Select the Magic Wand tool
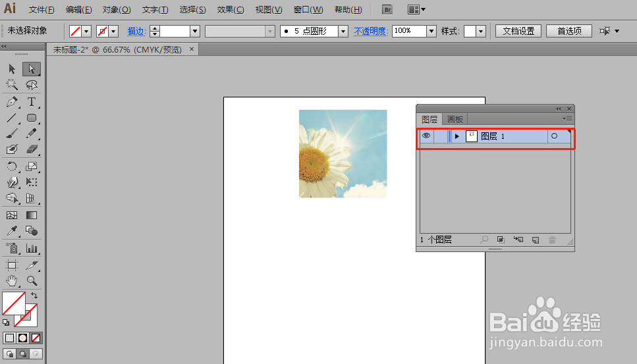Screen dimensions: 637x364 tap(12, 85)
